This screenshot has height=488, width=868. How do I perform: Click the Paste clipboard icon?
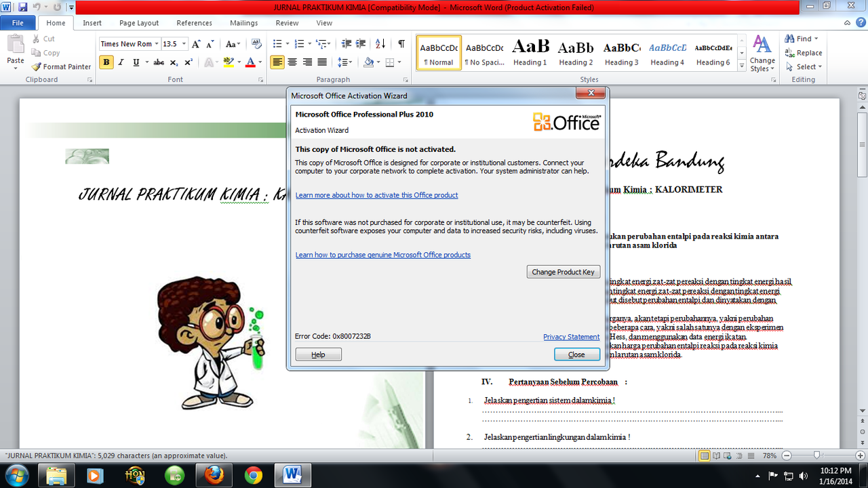coord(15,44)
